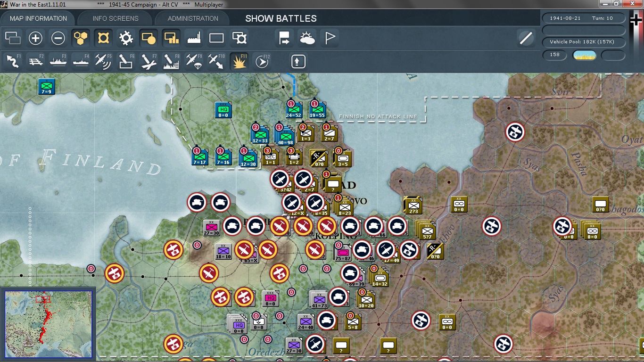The image size is (644, 362).
Task: Show weather with the sun-cloud icon
Action: [x=307, y=38]
